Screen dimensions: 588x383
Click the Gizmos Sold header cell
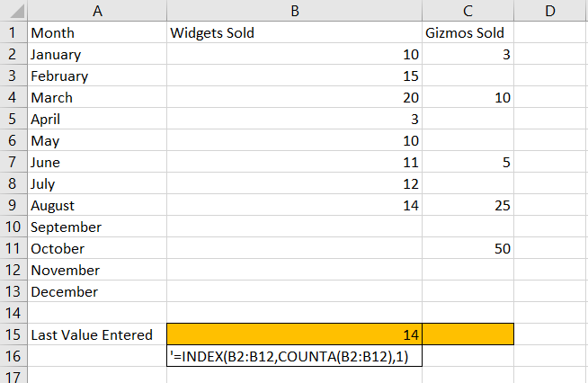tap(468, 32)
